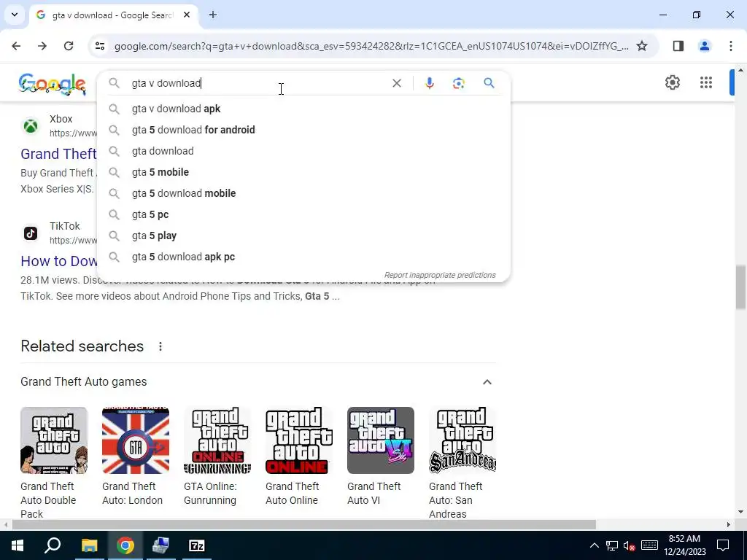Go forward to the next page
Viewport: 747px width, 560px height.
pyautogui.click(x=42, y=46)
